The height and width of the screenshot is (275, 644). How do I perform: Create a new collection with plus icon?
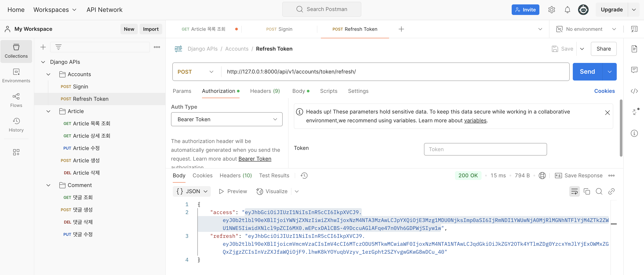pyautogui.click(x=43, y=47)
